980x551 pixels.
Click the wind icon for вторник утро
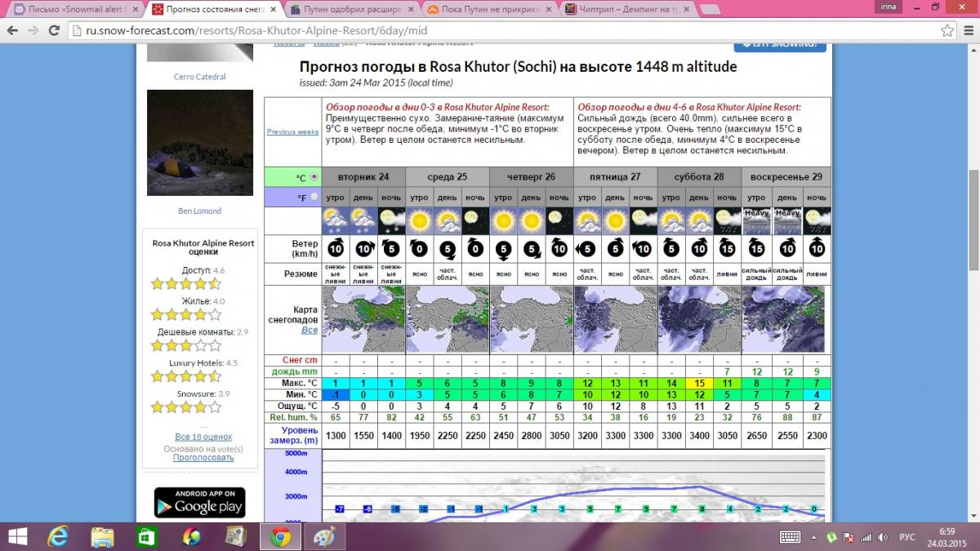pyautogui.click(x=335, y=249)
